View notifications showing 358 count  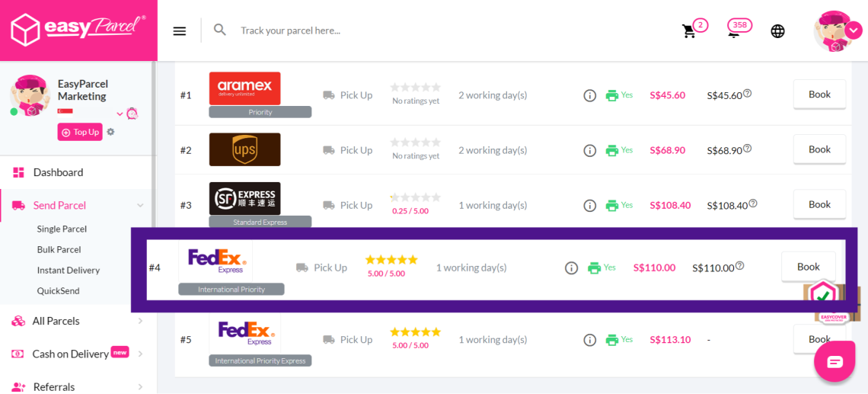tap(736, 30)
